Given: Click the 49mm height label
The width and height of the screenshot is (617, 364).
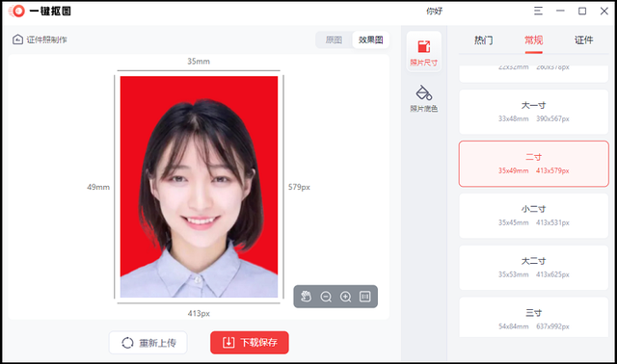Looking at the screenshot, I should click(98, 187).
